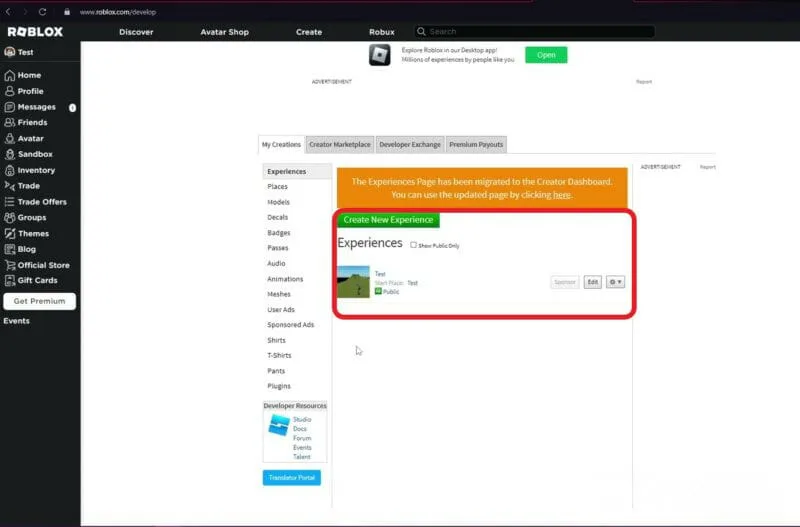Viewport: 800px width, 527px height.
Task: Open the Events link in sidebar
Action: pyautogui.click(x=16, y=321)
